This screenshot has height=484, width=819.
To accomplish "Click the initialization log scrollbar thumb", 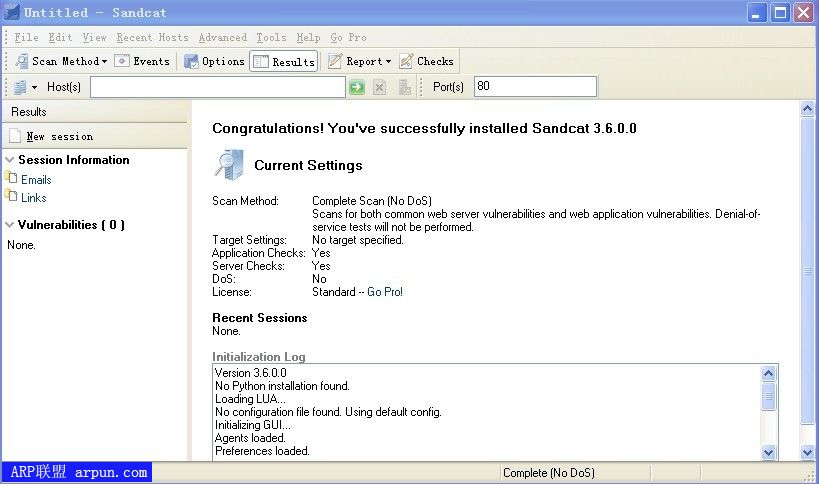I will coord(768,396).
